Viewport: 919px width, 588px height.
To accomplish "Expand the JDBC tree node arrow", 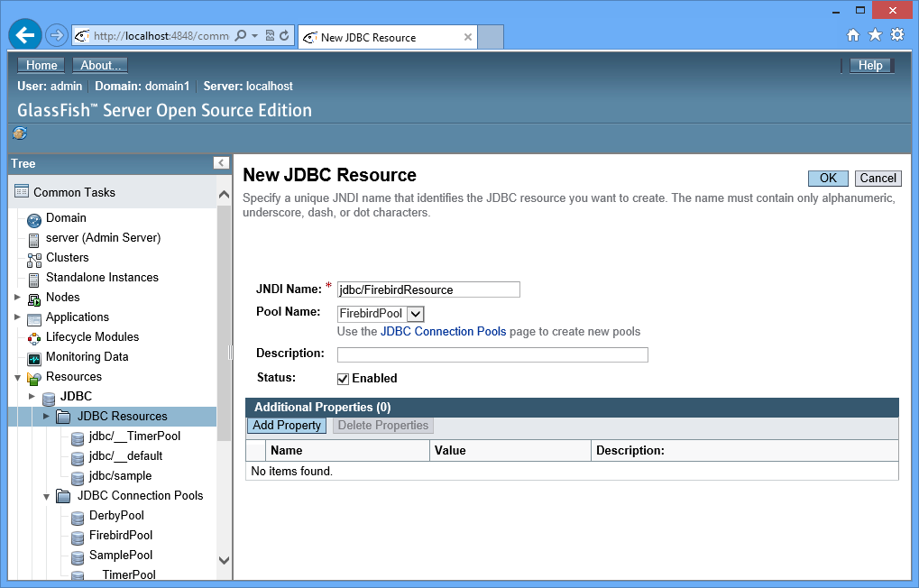I will [32, 396].
